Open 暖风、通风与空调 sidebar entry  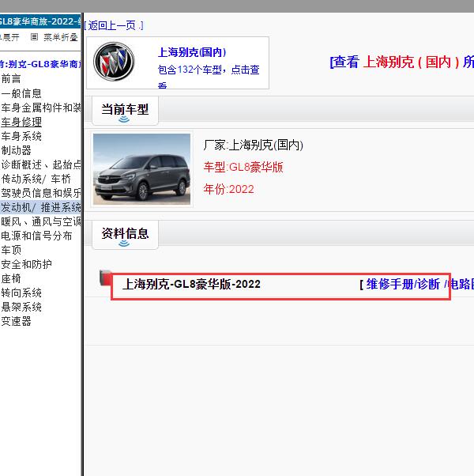point(41,221)
